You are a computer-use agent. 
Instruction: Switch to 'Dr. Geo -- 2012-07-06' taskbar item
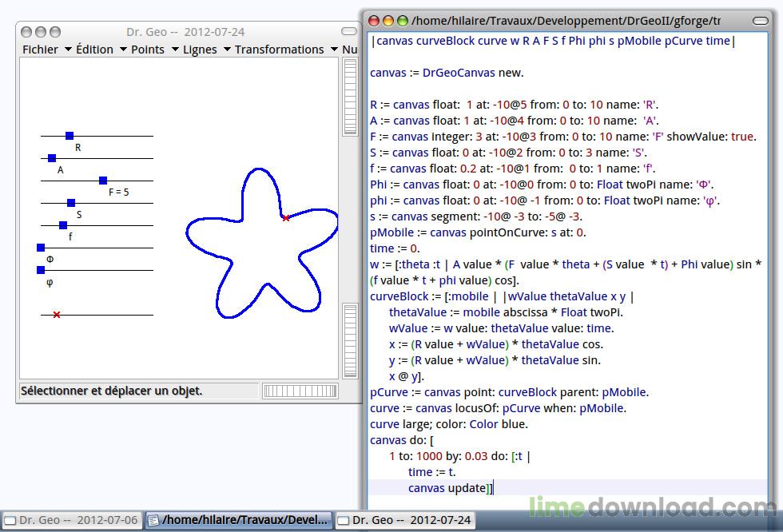pos(72,521)
